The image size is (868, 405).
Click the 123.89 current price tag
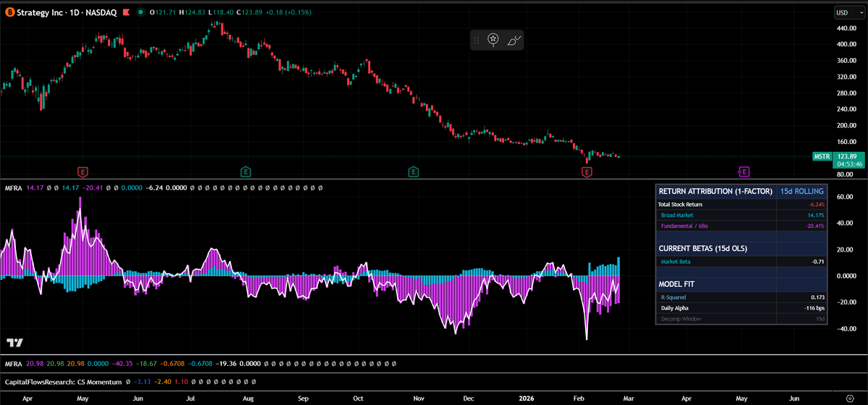[846, 156]
